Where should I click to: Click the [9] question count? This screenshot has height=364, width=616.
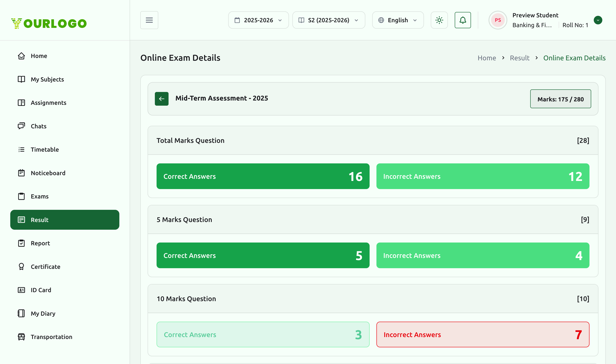(x=585, y=219)
